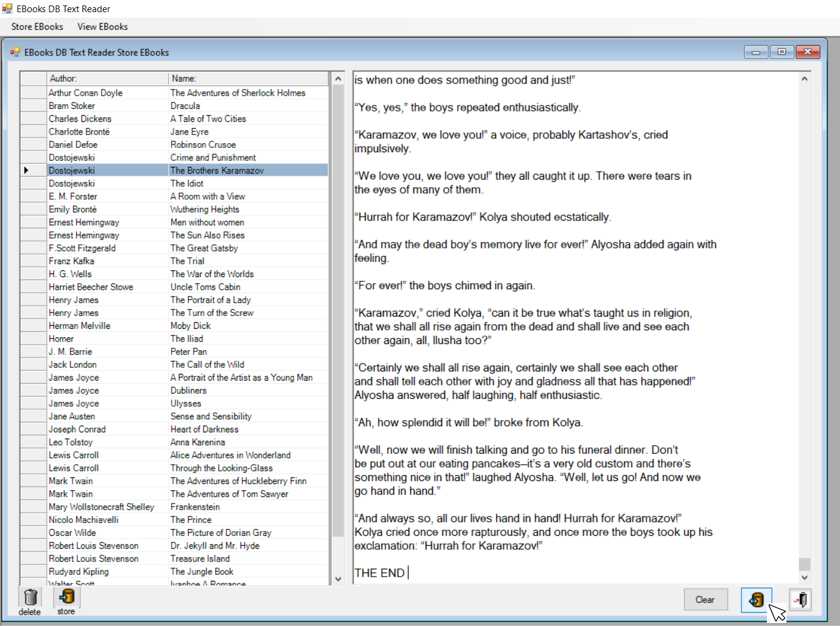The height and width of the screenshot is (626, 840).
Task: Select the title "Men without women"
Action: (249, 222)
